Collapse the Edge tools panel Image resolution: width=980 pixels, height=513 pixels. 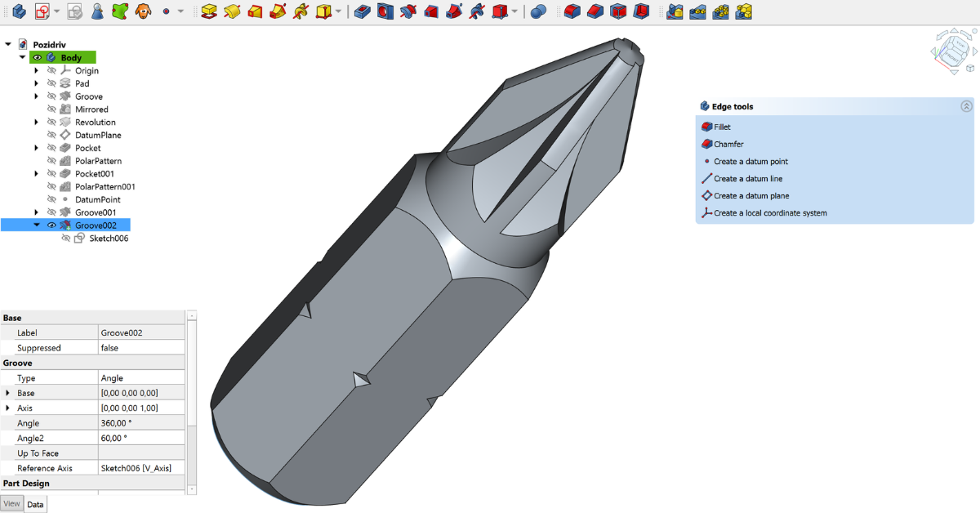coord(967,105)
